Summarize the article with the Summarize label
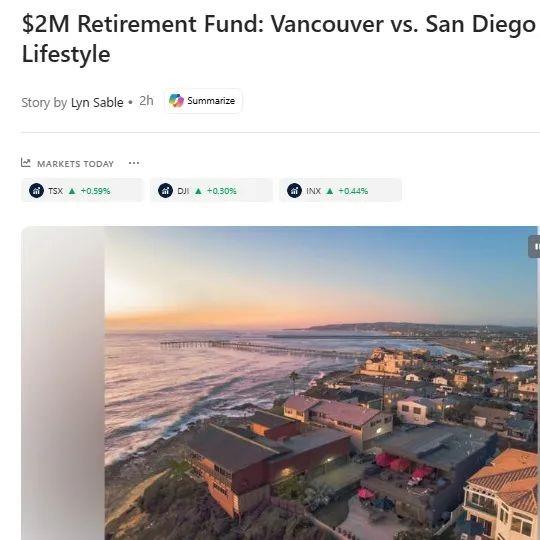This screenshot has height=540, width=540. point(211,101)
